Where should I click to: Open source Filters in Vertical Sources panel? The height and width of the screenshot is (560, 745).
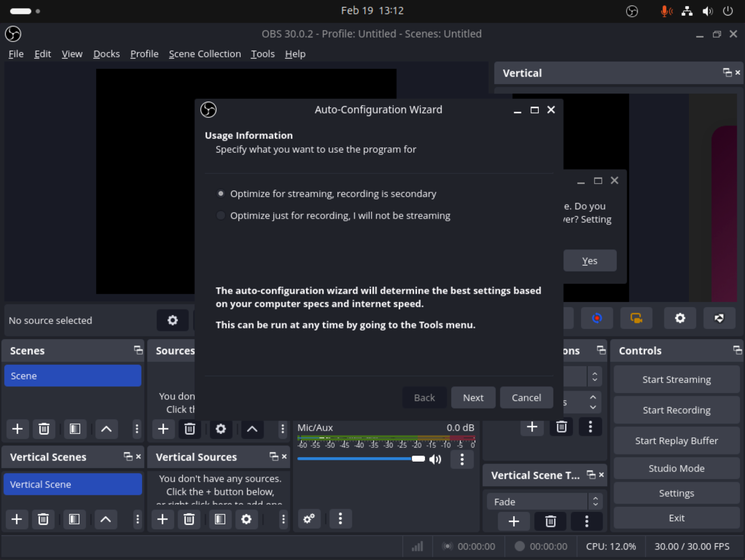pyautogui.click(x=220, y=519)
